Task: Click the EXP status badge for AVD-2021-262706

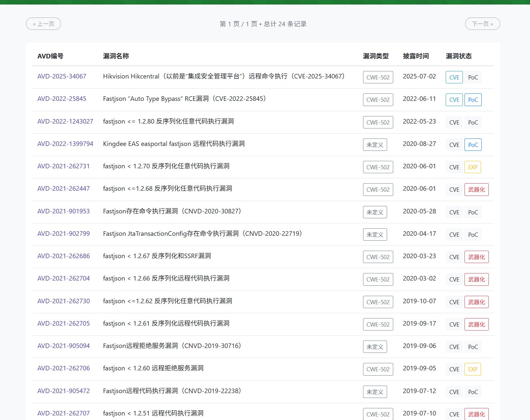Action: tap(473, 369)
